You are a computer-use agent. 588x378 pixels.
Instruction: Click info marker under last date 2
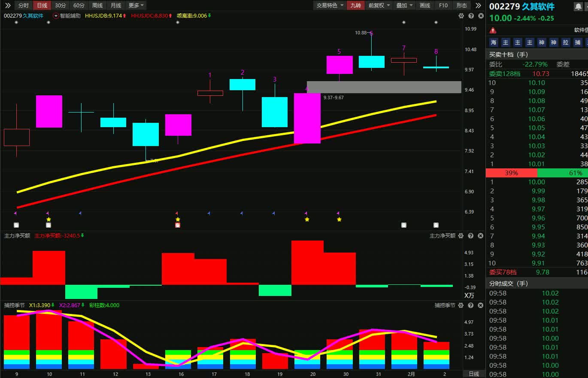[436, 225]
